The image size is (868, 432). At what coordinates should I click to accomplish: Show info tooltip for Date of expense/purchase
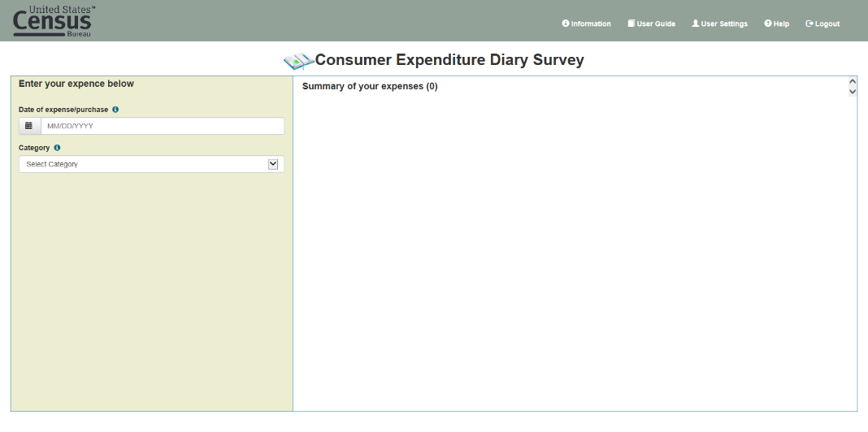(x=115, y=110)
